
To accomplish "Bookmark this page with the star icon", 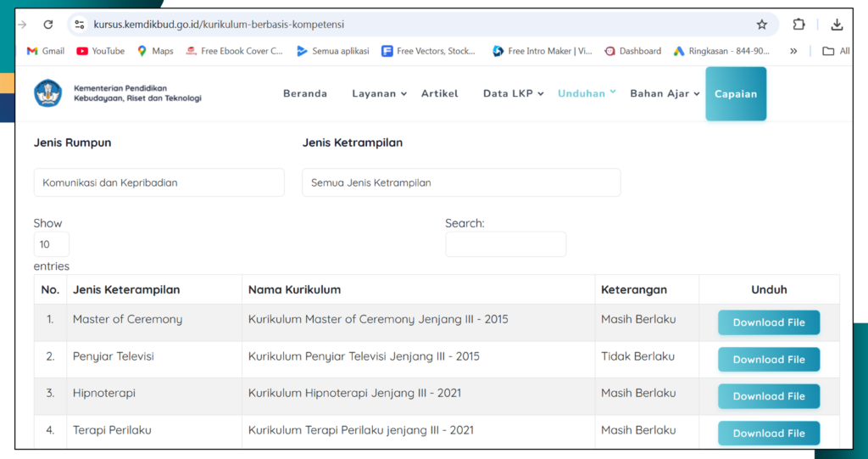I will [761, 25].
